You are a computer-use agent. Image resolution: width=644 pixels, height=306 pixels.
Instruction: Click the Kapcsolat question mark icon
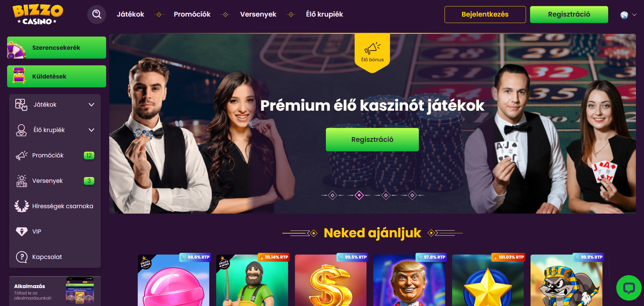coord(22,257)
